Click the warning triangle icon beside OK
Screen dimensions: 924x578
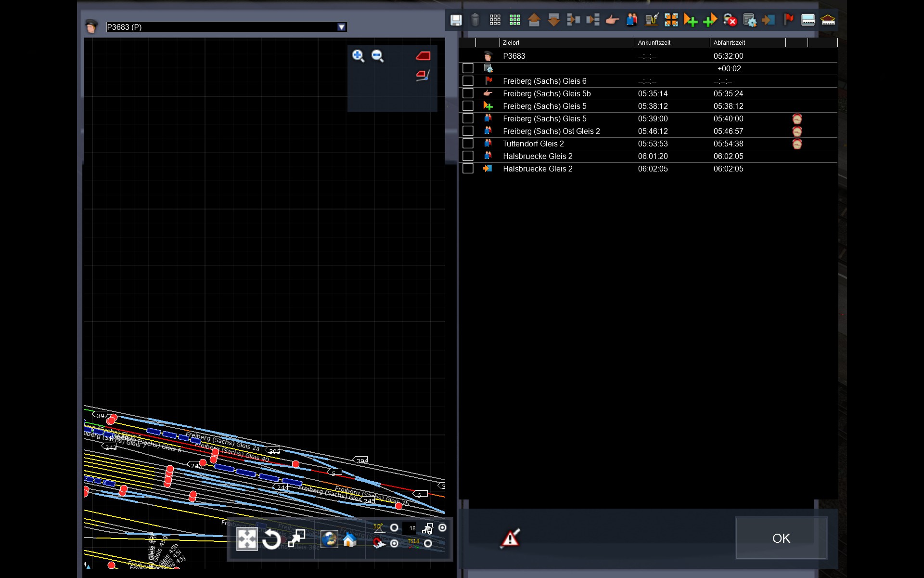click(x=510, y=538)
